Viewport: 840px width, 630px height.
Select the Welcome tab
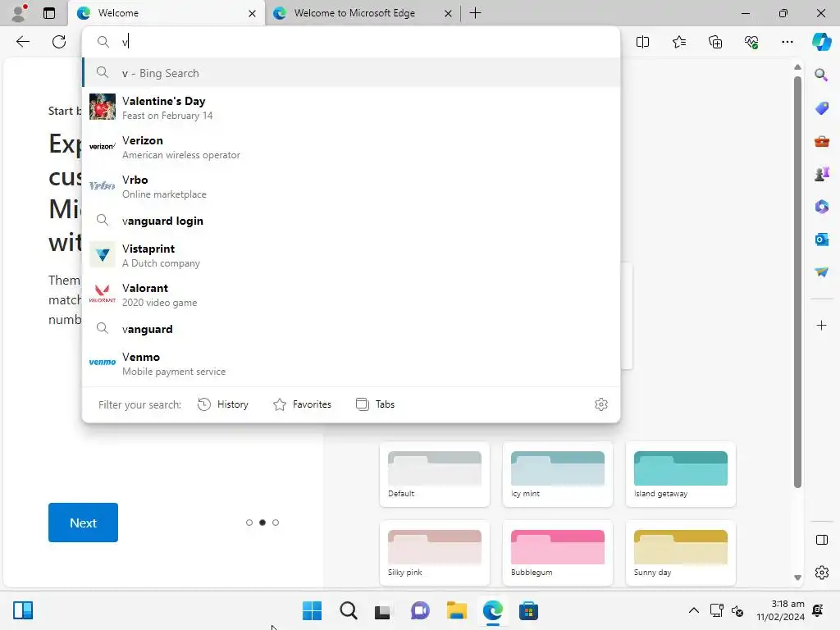[166, 13]
